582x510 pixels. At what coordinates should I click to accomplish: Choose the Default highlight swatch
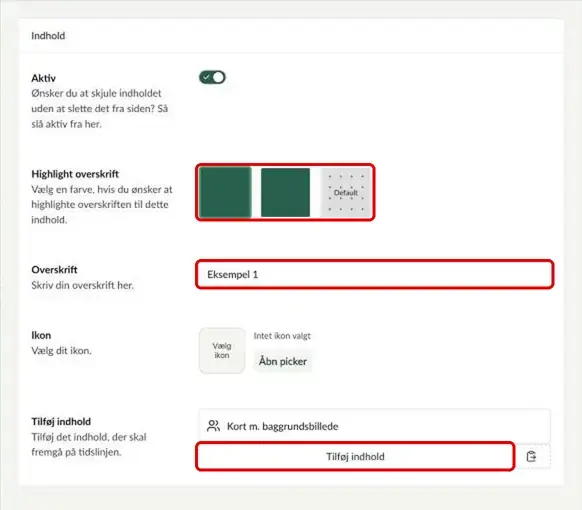click(x=346, y=192)
